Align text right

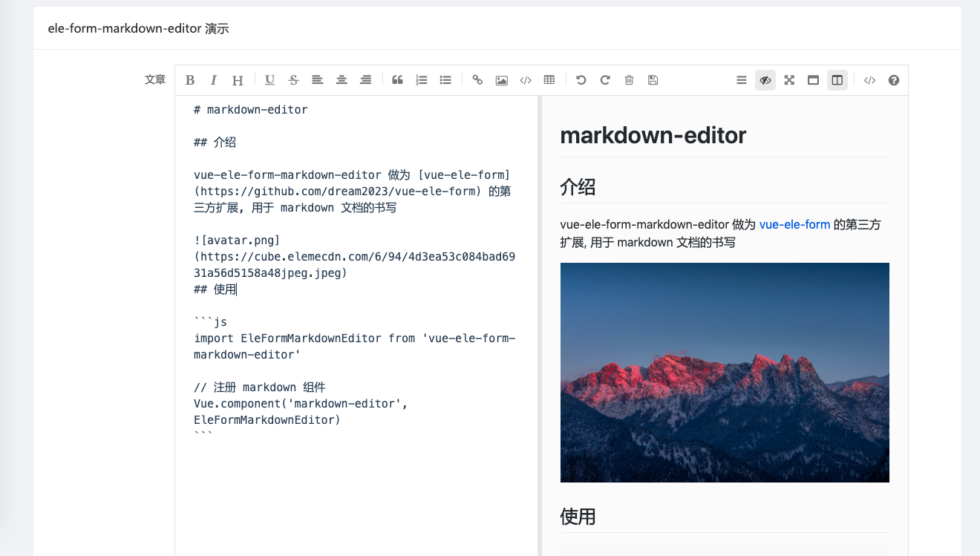pos(365,80)
